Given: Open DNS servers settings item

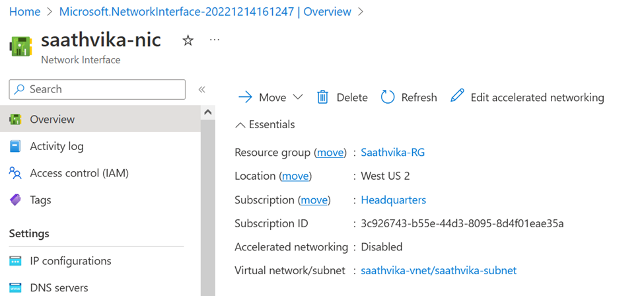Looking at the screenshot, I should coord(100,287).
